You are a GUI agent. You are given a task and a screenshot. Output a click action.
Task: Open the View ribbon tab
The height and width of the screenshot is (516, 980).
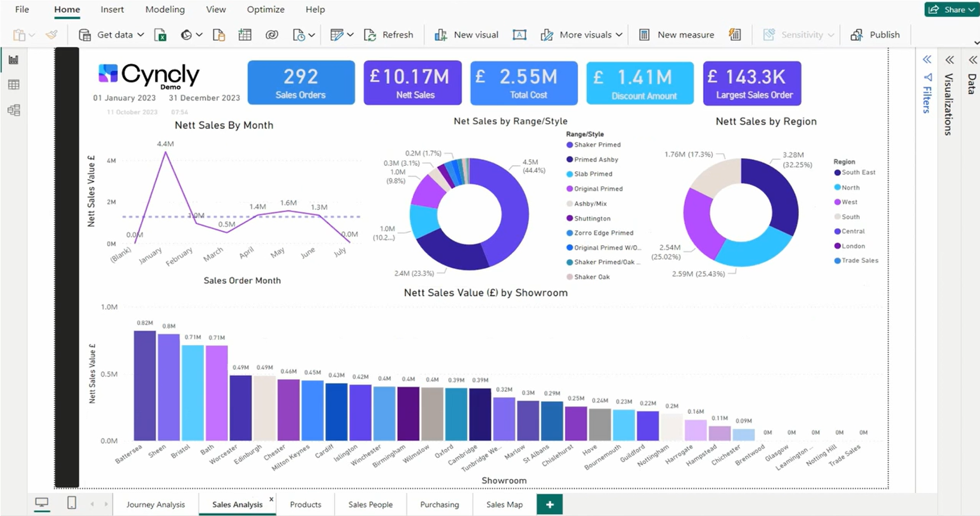216,10
